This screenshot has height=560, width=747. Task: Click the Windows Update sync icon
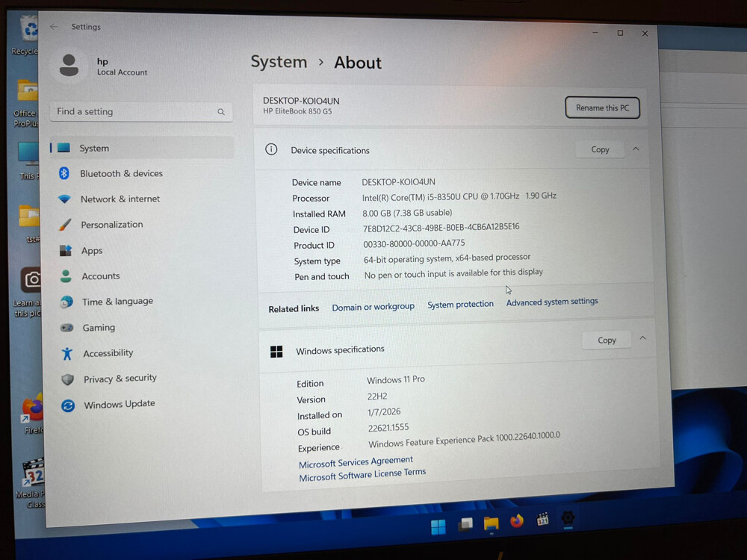[68, 405]
